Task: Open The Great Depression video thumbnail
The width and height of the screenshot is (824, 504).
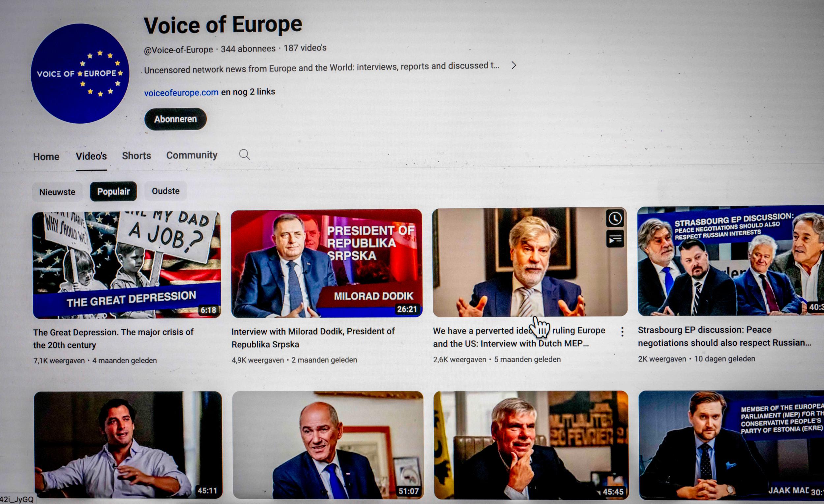Action: tap(127, 265)
